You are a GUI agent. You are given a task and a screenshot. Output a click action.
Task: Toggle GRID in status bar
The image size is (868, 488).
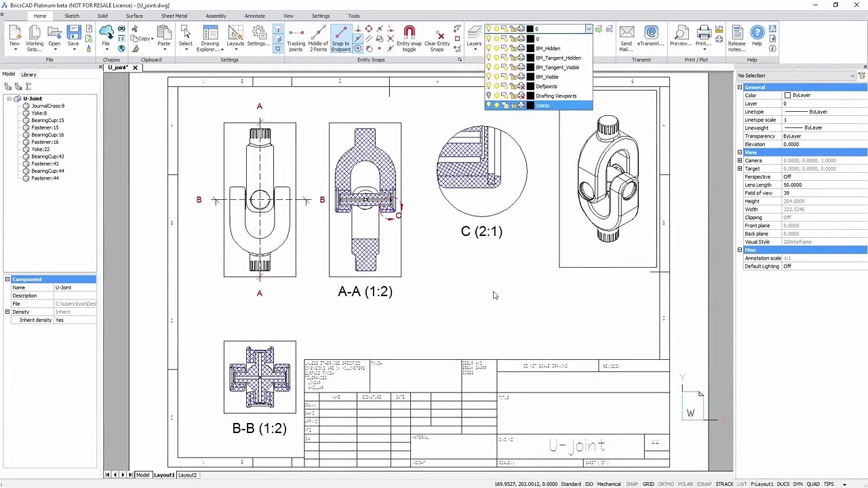[649, 484]
